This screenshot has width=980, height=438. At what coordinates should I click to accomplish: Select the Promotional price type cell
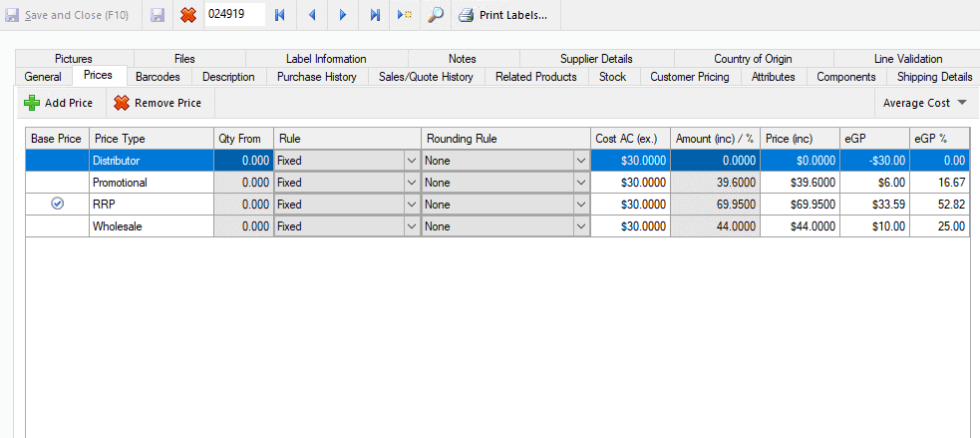coord(152,183)
